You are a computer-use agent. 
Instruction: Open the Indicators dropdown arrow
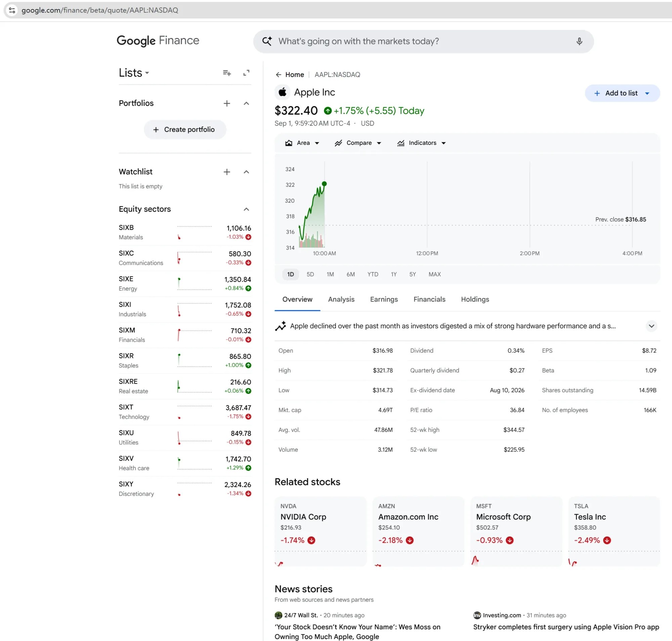tap(444, 143)
